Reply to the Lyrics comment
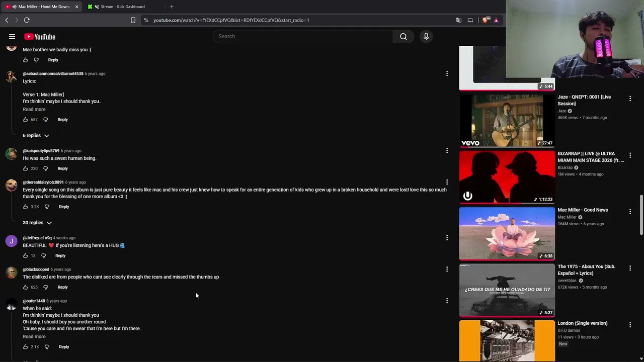Viewport: 644px width, 362px height. [x=62, y=120]
